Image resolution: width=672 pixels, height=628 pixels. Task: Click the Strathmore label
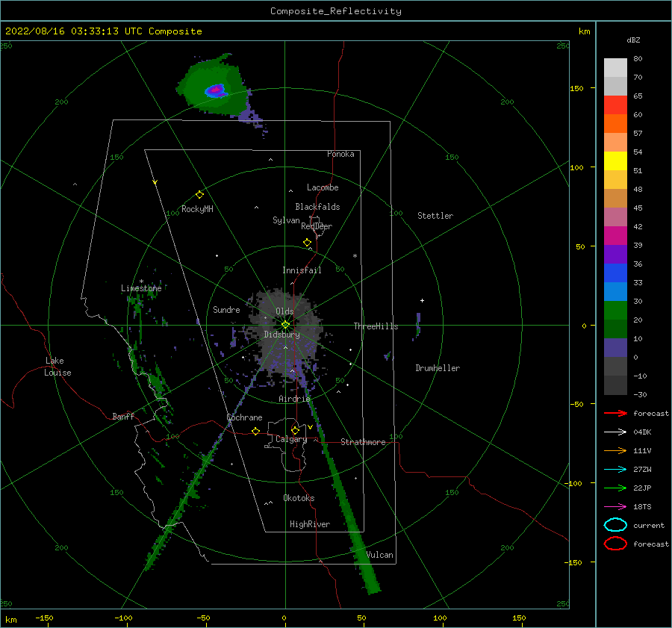tap(363, 442)
